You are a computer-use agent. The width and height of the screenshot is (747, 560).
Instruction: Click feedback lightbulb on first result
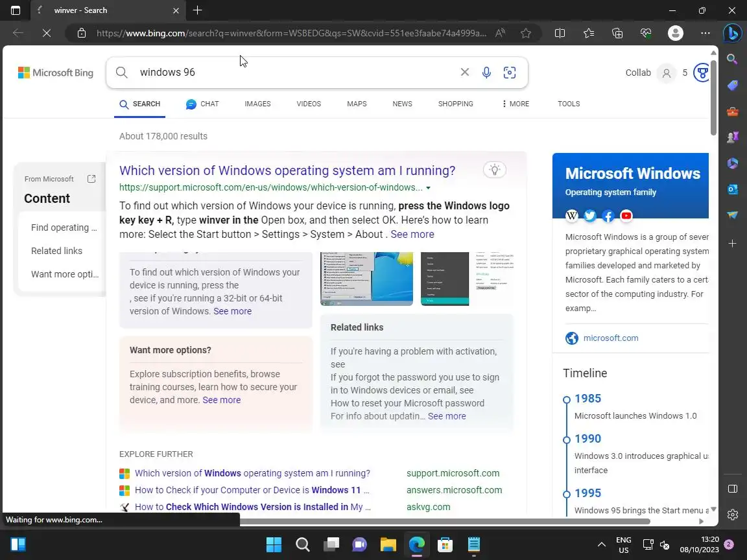495,170
